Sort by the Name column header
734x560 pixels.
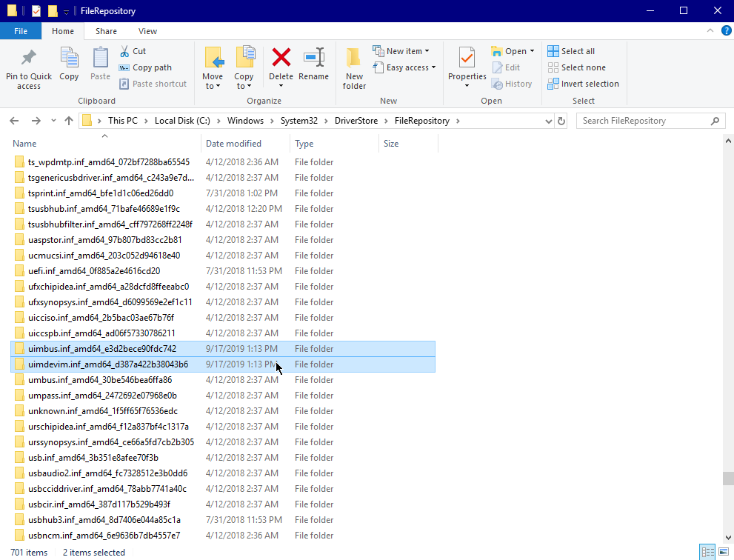coord(105,143)
